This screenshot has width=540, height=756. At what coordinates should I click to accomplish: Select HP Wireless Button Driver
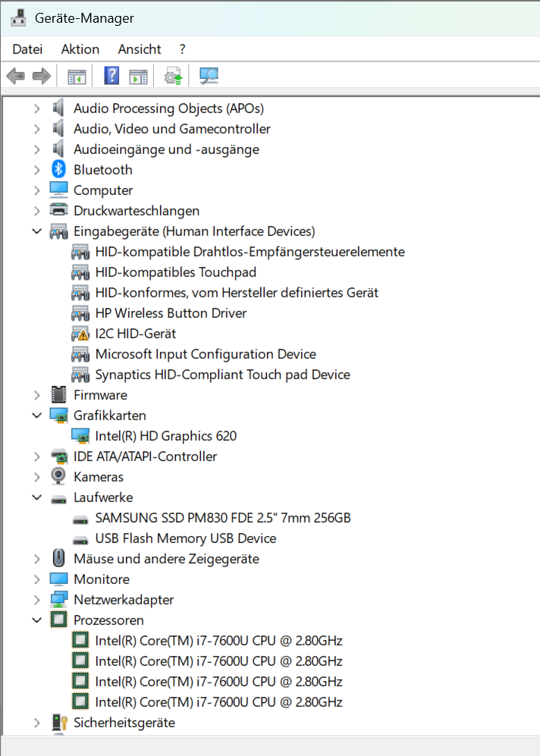click(171, 313)
